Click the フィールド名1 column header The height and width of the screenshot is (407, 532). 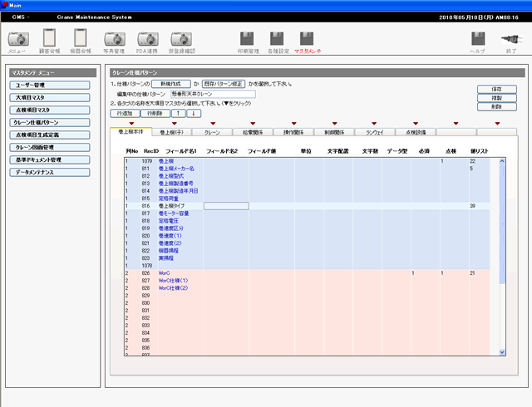[x=181, y=151]
